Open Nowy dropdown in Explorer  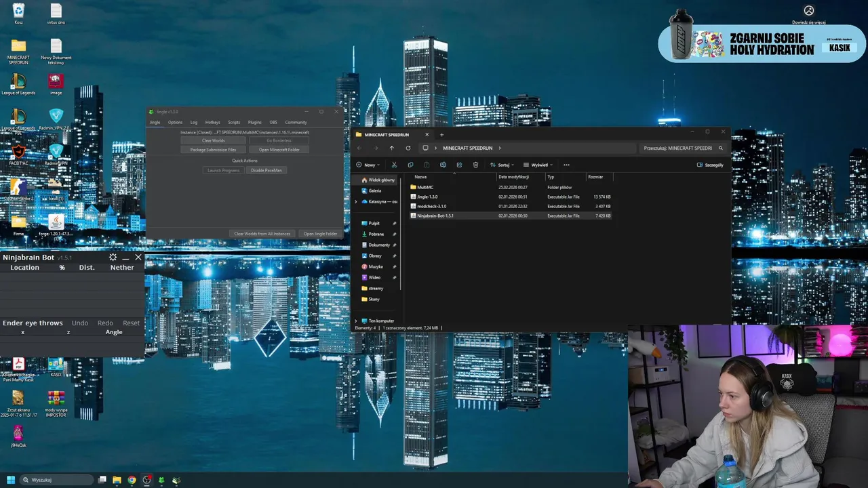(368, 165)
